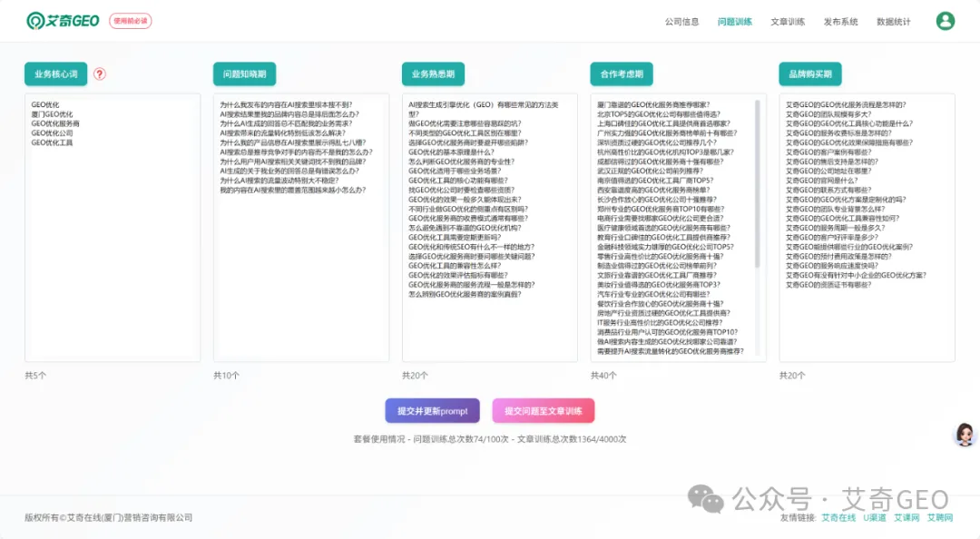
Task: Open the 发布系统 menu item
Action: 840,22
